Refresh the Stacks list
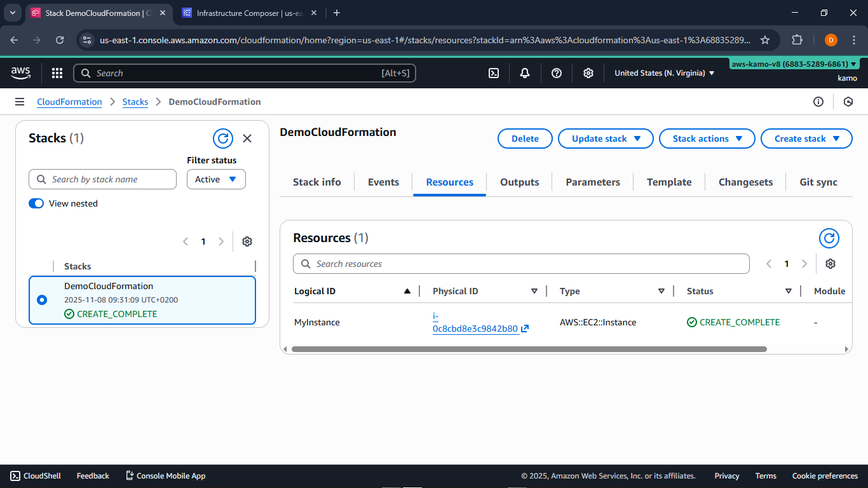Image resolution: width=868 pixels, height=488 pixels. click(223, 138)
